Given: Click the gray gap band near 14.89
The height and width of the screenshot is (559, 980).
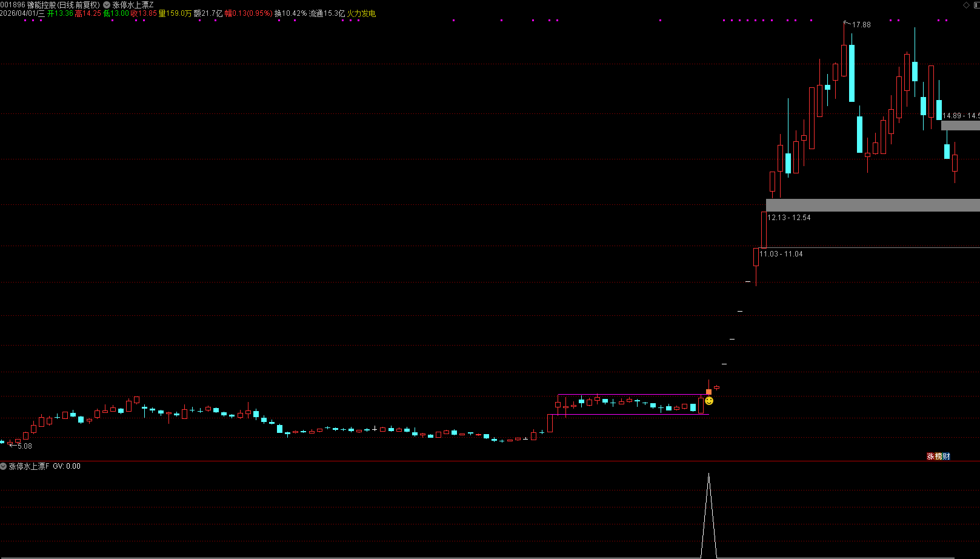Looking at the screenshot, I should (x=961, y=126).
